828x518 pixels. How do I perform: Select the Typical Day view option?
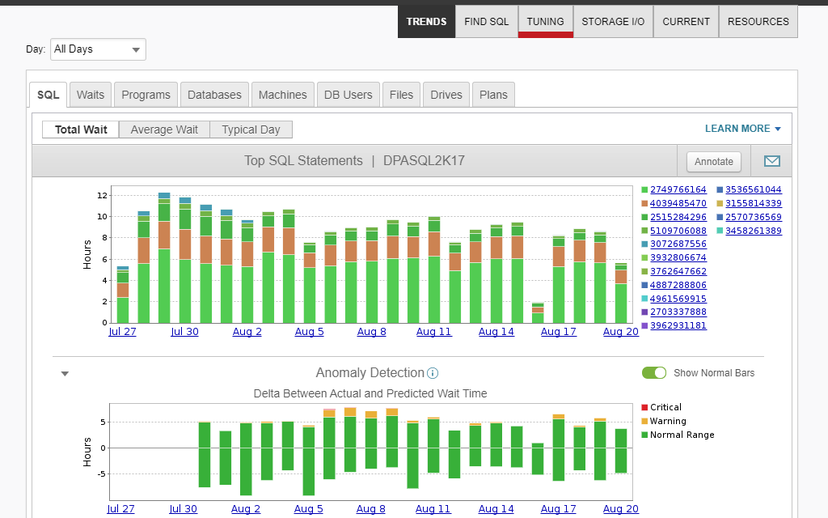251,130
